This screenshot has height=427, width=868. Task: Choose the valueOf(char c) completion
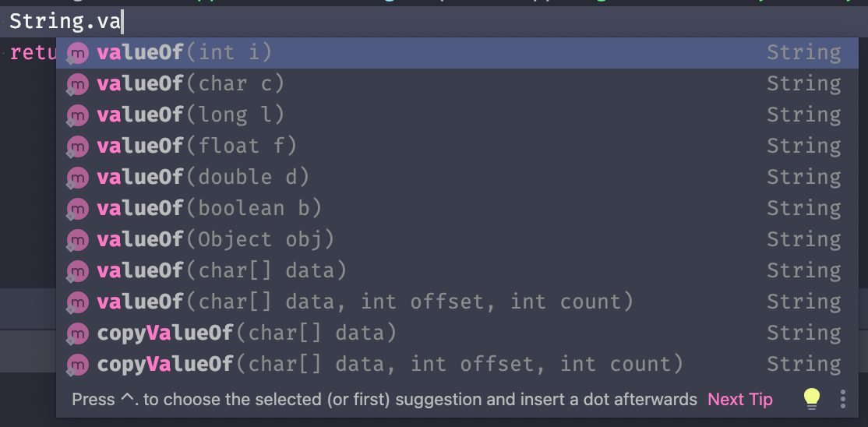[457, 84]
